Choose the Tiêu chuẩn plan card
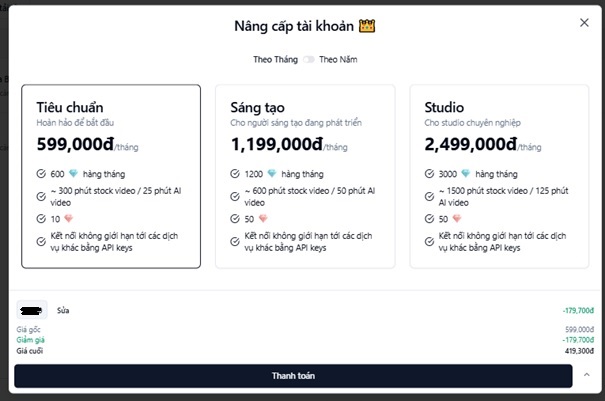 point(110,176)
